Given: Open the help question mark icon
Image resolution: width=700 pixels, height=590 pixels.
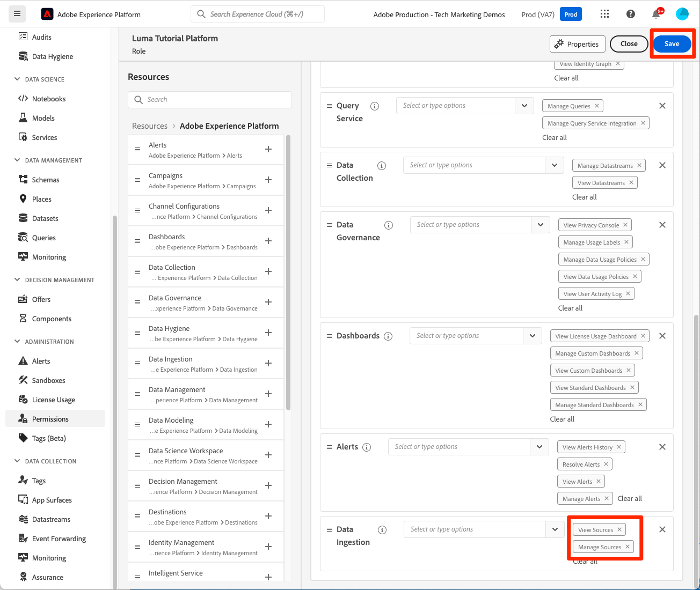Looking at the screenshot, I should (631, 14).
